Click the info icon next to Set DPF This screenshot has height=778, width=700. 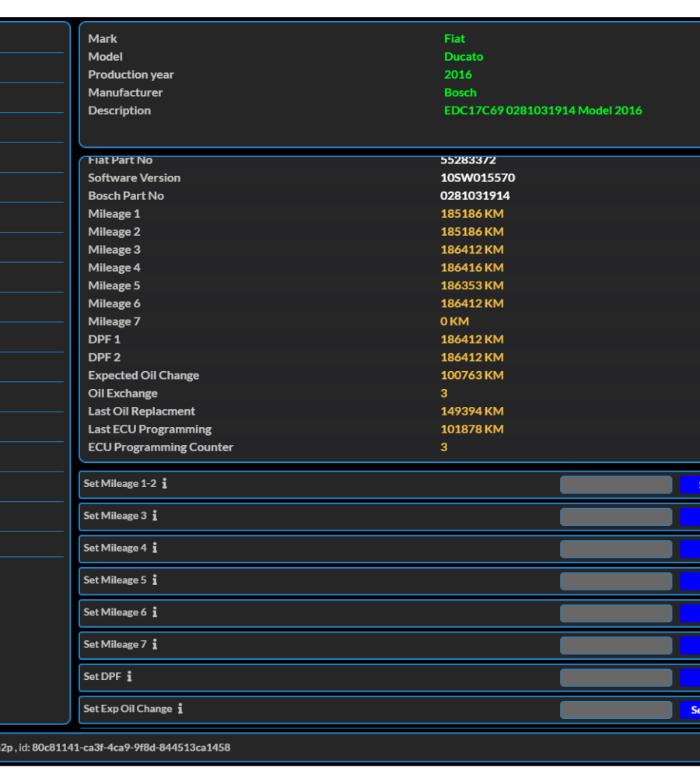(x=129, y=677)
